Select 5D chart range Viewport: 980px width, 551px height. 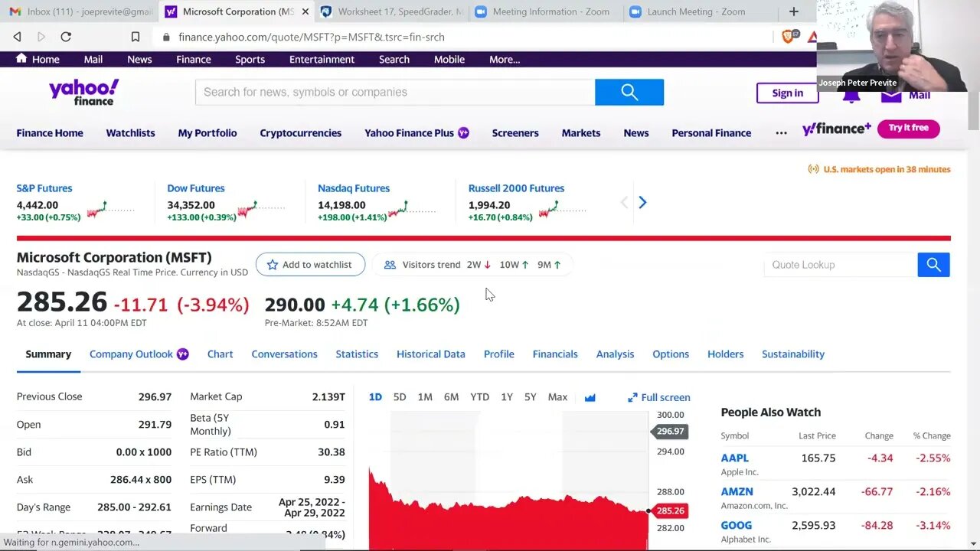click(x=400, y=397)
